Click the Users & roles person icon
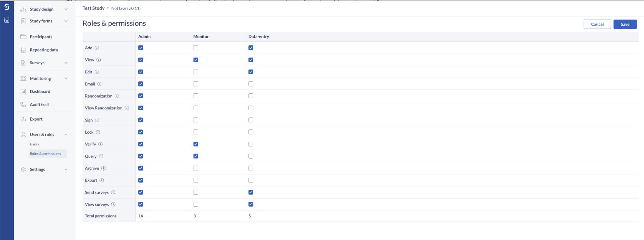 [23, 134]
